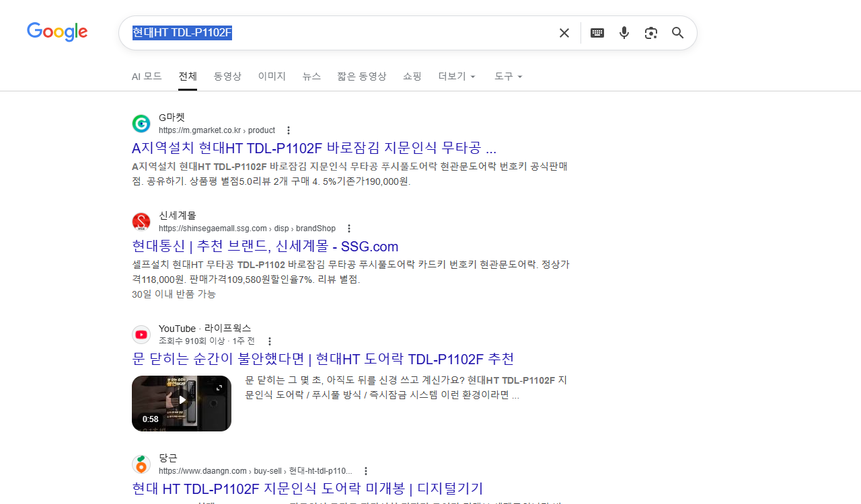Open the 문 닫히는 순간이 불안했다면 video link

[323, 358]
